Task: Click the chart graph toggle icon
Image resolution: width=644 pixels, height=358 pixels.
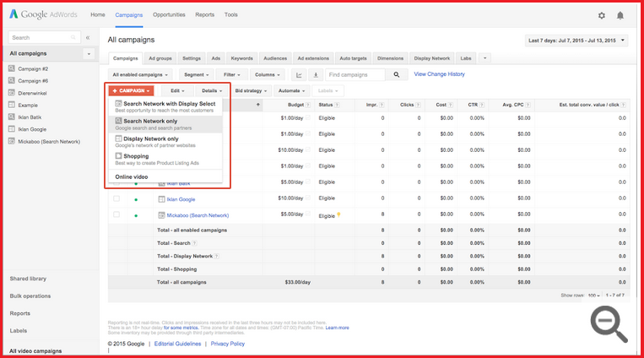Action: [x=299, y=75]
